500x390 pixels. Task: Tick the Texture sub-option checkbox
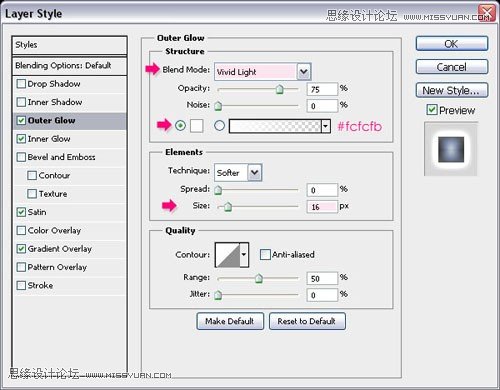tap(32, 194)
